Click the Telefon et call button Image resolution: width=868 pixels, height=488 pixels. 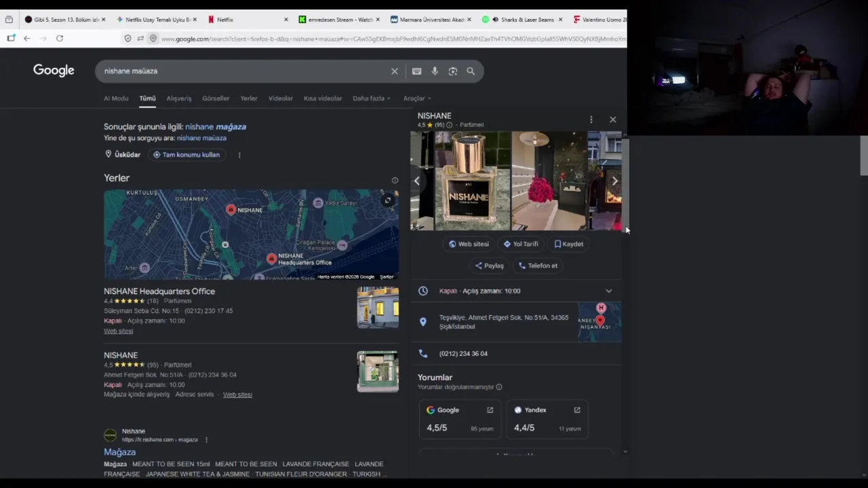pyautogui.click(x=538, y=266)
